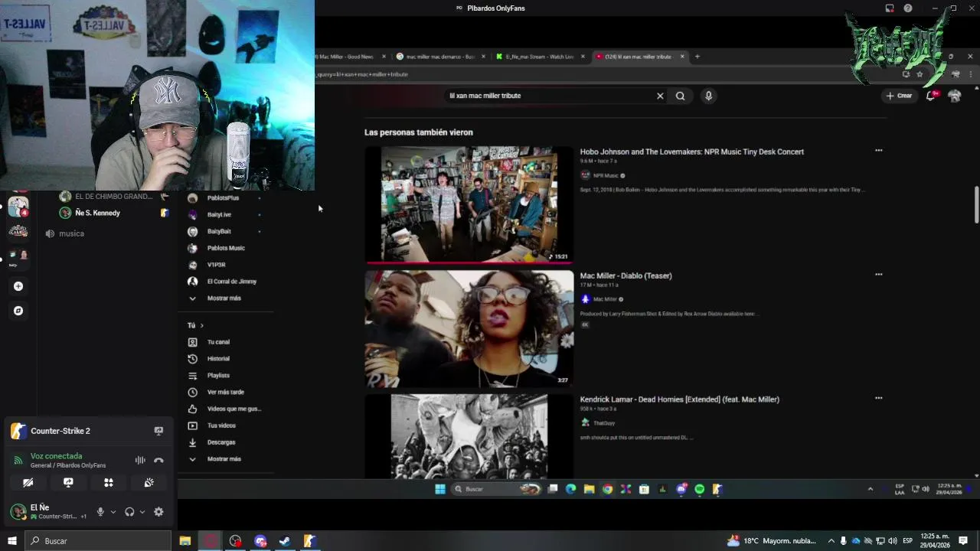Viewport: 980px width, 551px height.
Task: Open more options for Hobo Johnson video
Action: [x=878, y=150]
